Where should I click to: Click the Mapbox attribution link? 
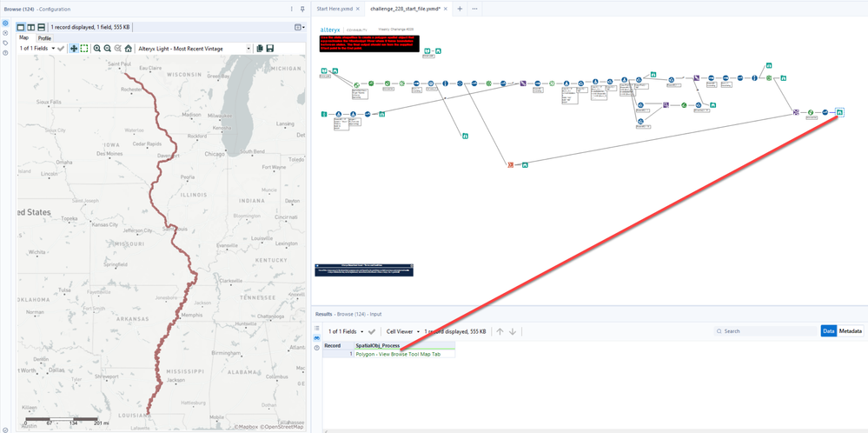pyautogui.click(x=248, y=427)
